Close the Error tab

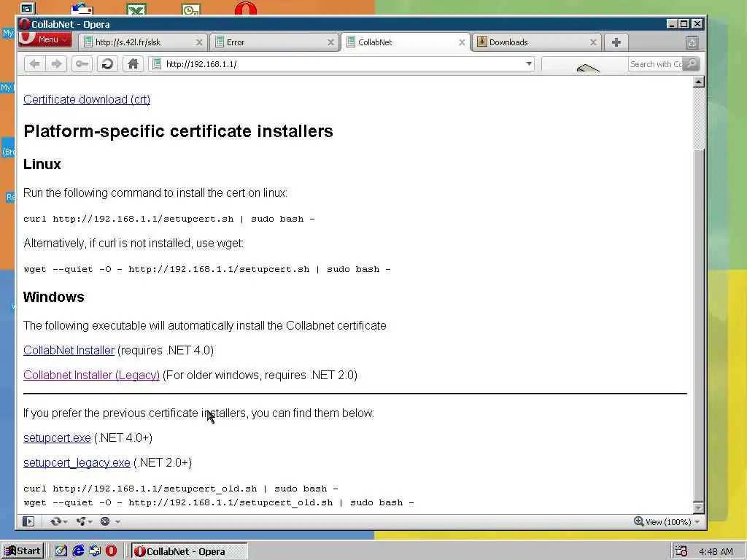330,42
